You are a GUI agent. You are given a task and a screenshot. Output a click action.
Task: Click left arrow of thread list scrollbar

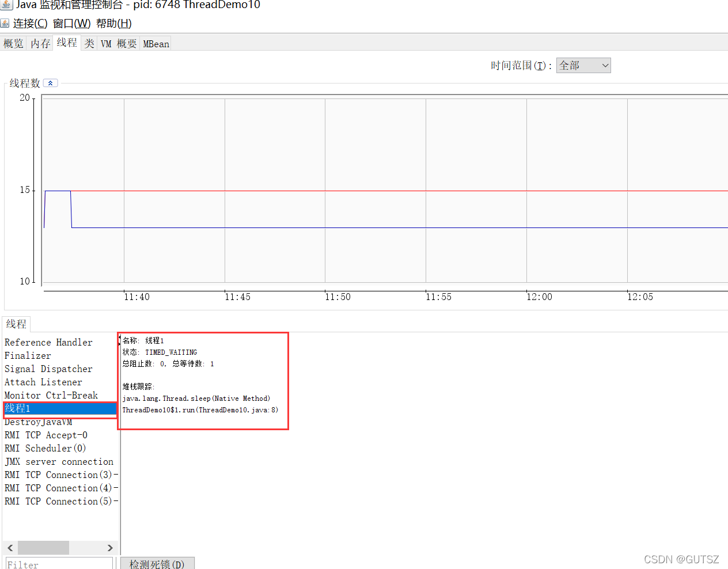10,548
